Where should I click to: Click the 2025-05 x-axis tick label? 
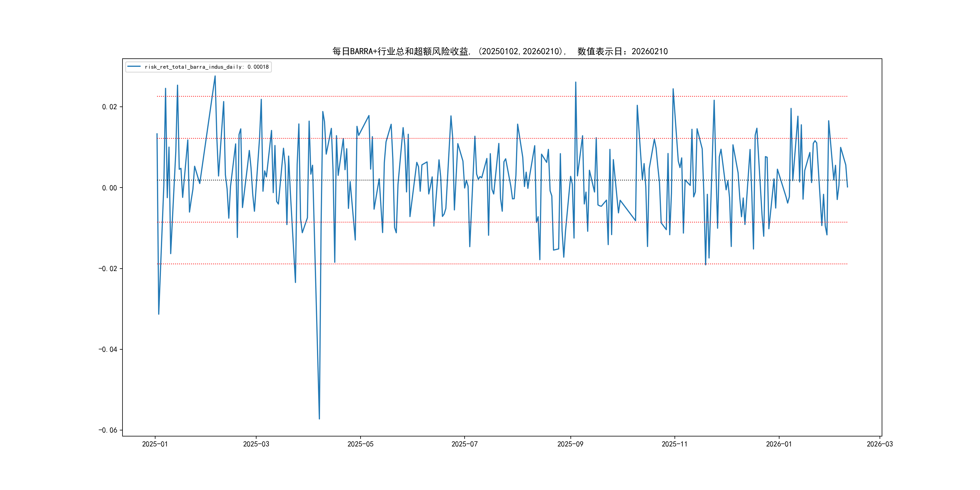click(x=360, y=444)
